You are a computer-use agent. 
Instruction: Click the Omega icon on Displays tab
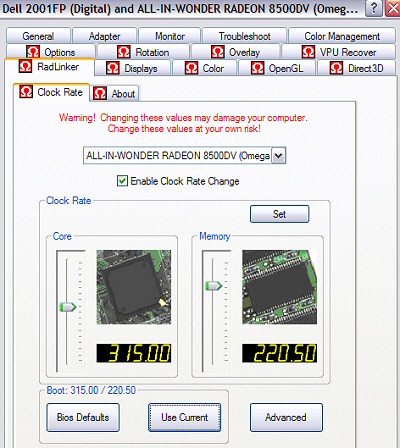113,68
